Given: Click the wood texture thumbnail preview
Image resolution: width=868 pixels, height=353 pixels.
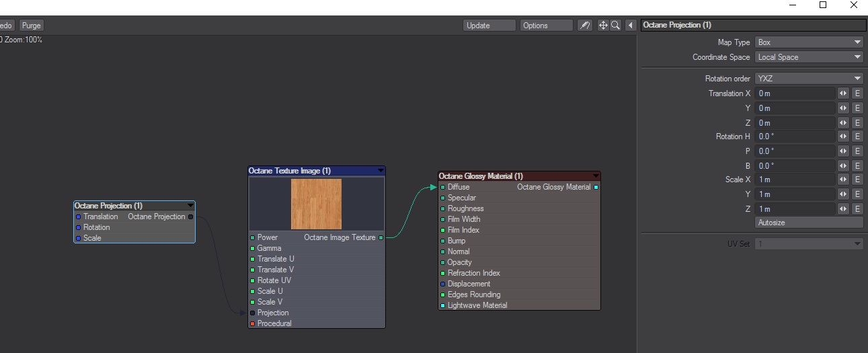Looking at the screenshot, I should [316, 204].
